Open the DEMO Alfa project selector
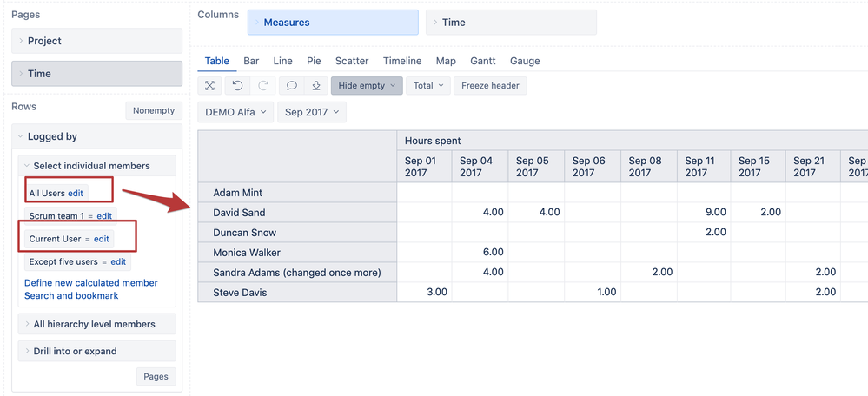The image size is (868, 396). coord(235,112)
